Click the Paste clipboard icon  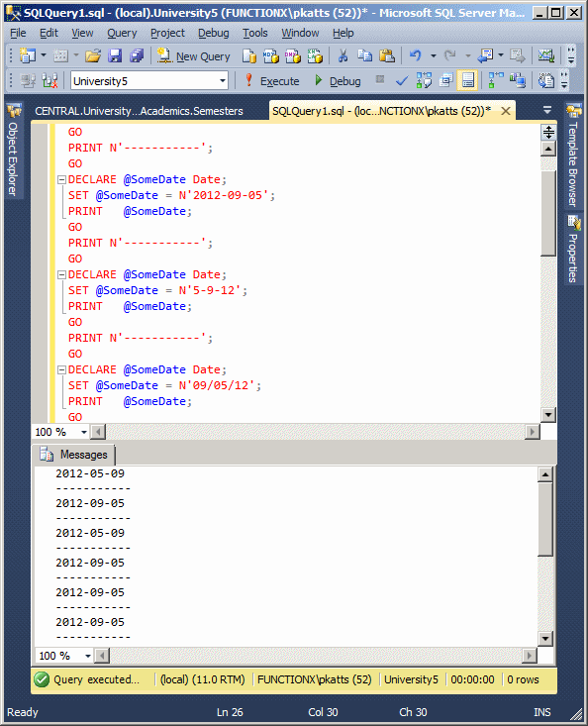(387, 56)
